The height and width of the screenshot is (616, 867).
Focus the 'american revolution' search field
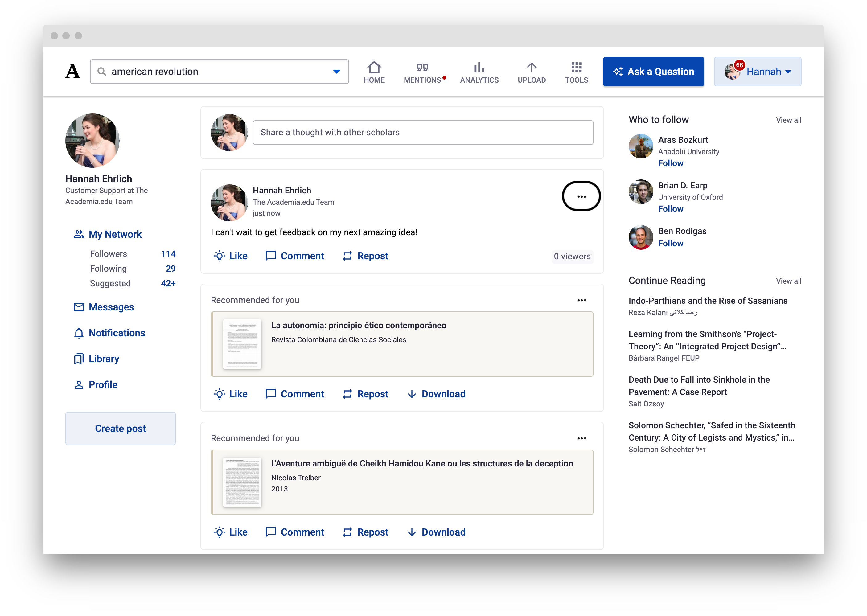pyautogui.click(x=219, y=71)
